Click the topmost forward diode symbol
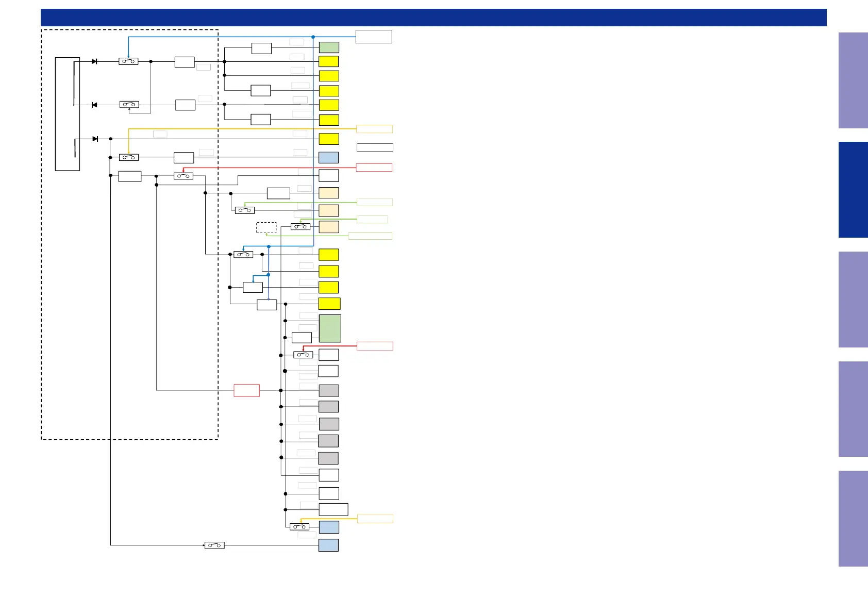 94,61
